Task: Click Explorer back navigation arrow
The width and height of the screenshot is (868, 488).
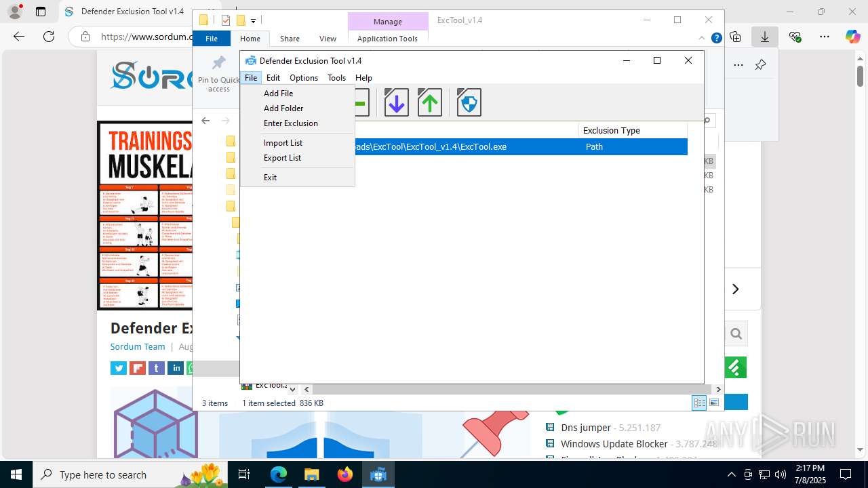Action: click(205, 121)
